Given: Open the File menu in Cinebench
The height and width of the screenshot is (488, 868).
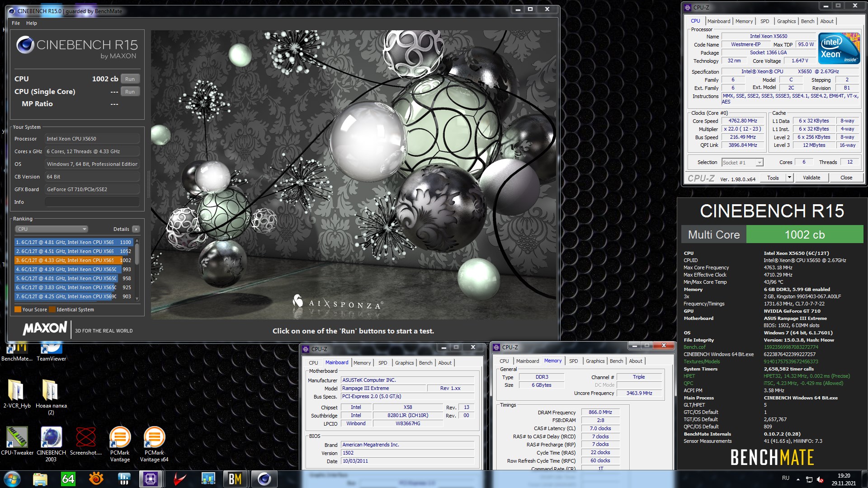Looking at the screenshot, I should [16, 23].
